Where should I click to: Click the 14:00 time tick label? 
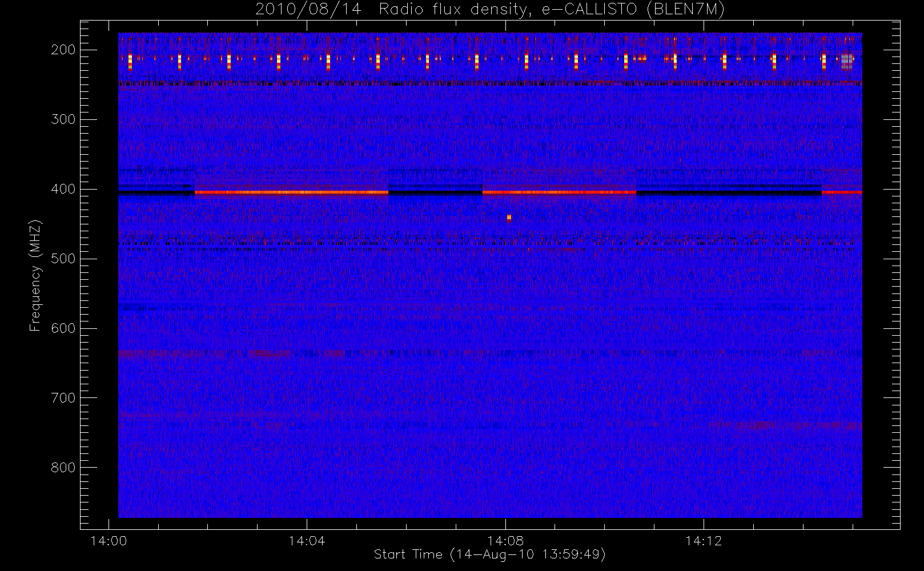[109, 541]
